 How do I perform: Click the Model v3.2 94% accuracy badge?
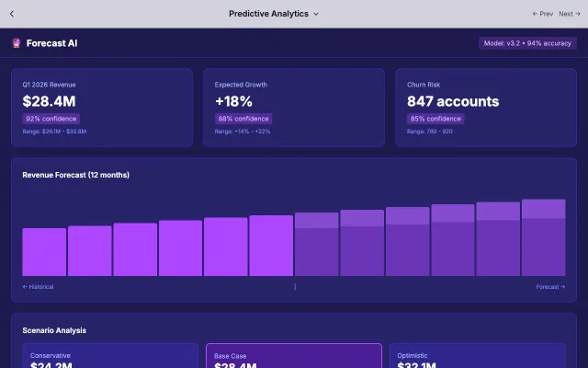click(x=527, y=43)
